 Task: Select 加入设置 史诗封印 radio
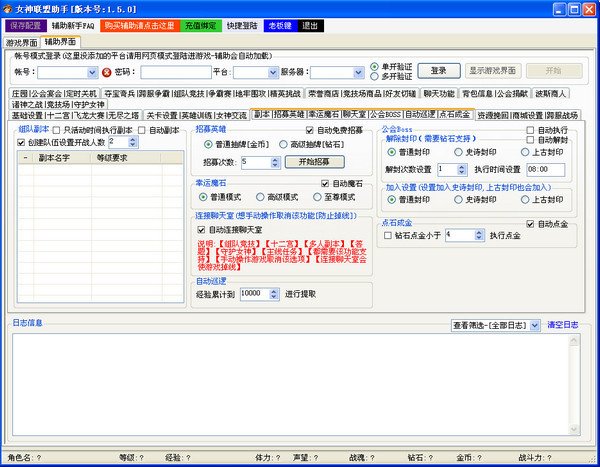click(458, 199)
